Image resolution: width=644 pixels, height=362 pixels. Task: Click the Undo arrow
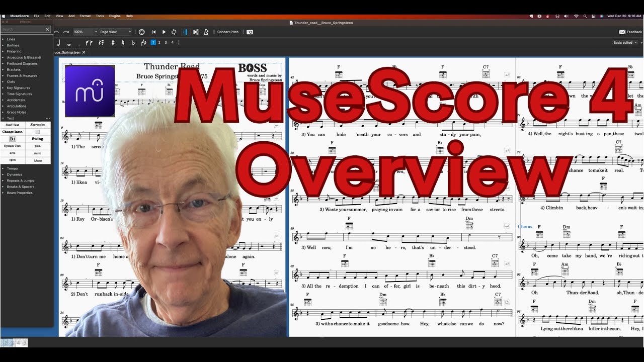(x=56, y=32)
